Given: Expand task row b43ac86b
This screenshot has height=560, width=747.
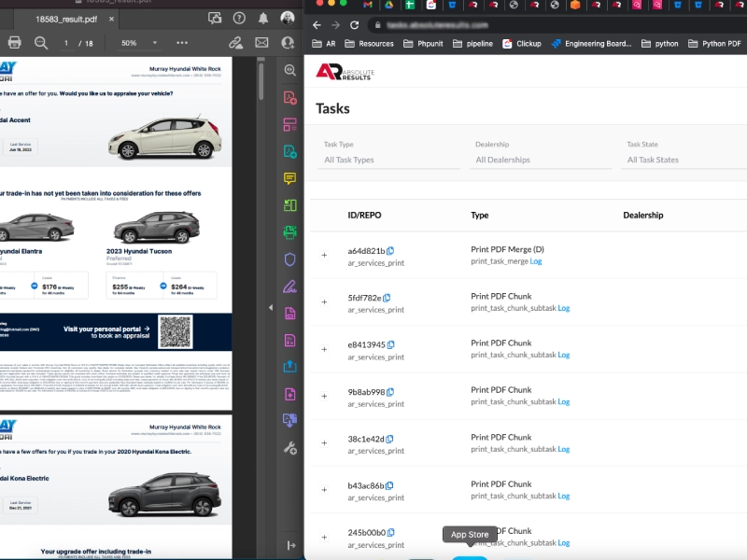Looking at the screenshot, I should point(324,489).
